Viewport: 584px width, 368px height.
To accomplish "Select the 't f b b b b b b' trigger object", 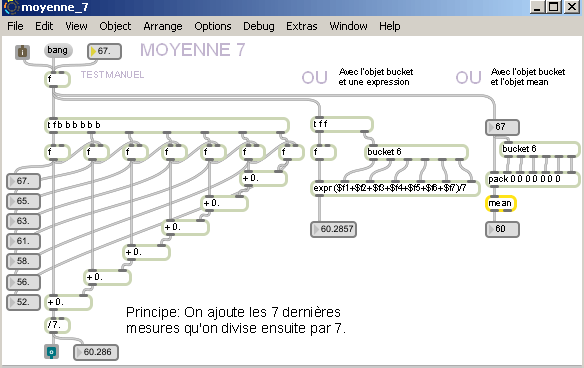I will [167, 125].
